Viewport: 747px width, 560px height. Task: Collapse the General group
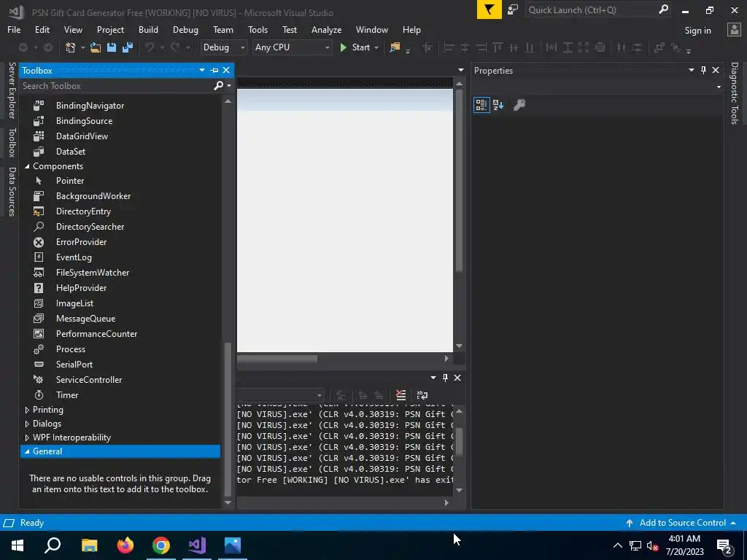(27, 451)
